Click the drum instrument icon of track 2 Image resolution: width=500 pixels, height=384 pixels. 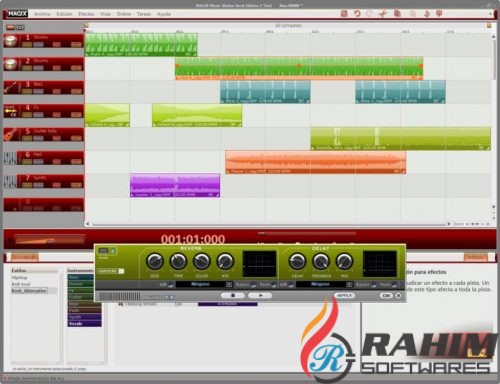[x=11, y=64]
